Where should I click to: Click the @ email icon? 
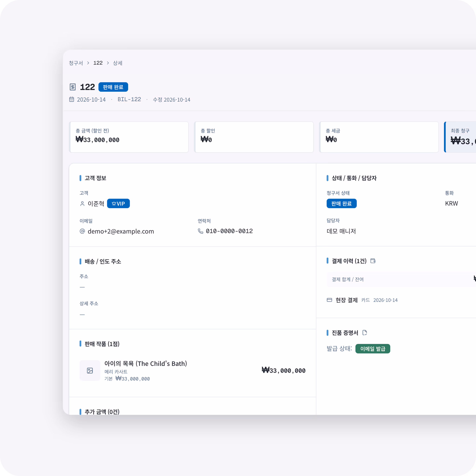click(82, 231)
